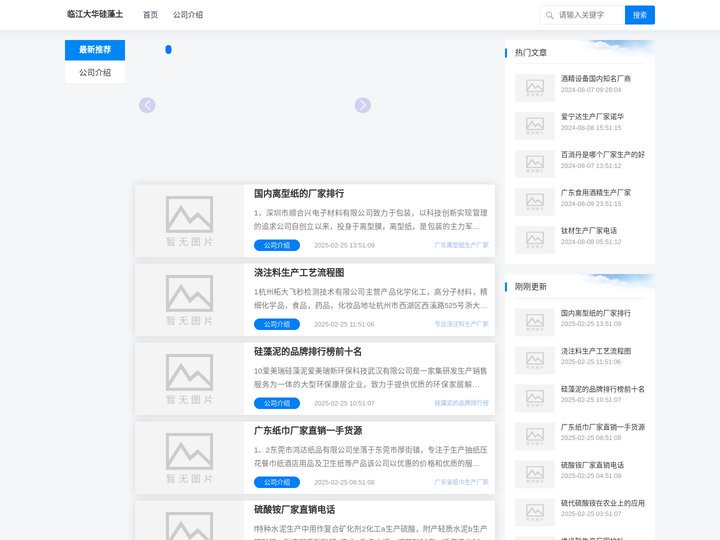Image resolution: width=720 pixels, height=540 pixels.
Task: Open 国内离型纸的厂家排行 in 刚刚更新 list
Action: pyautogui.click(x=596, y=313)
